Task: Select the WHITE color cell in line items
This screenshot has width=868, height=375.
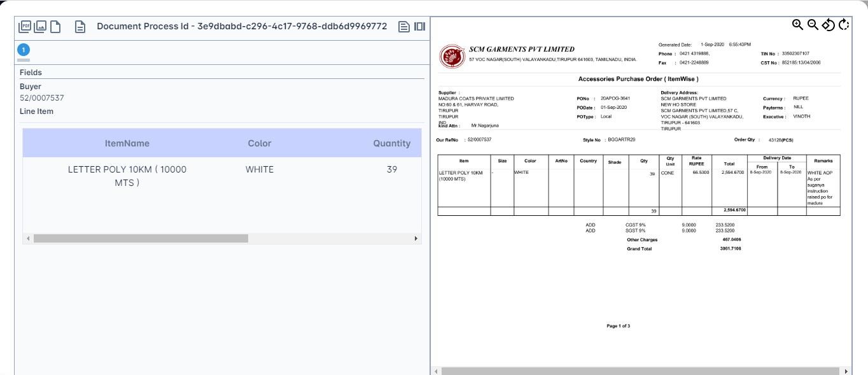Action: (260, 169)
